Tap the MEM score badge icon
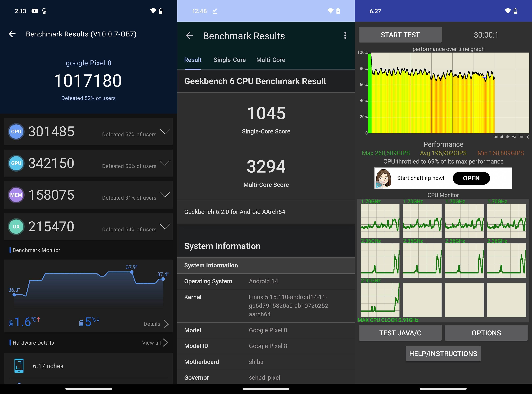The width and height of the screenshot is (532, 394). 16,195
